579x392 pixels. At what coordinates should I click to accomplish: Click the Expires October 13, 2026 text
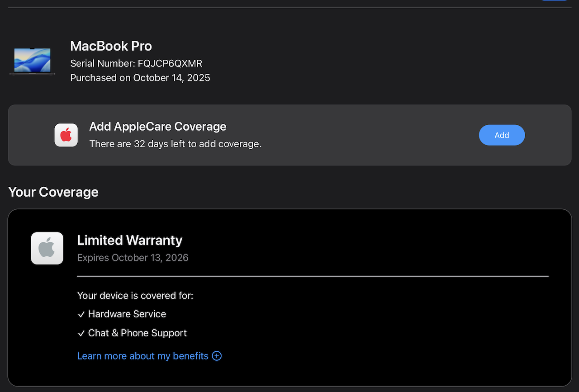tap(133, 258)
